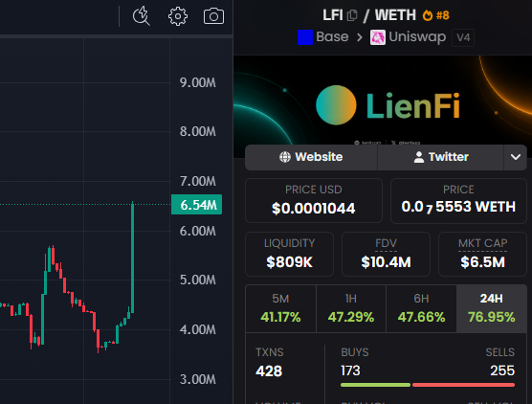Click the 6.54M current price label
The height and width of the screenshot is (404, 532).
point(197,205)
